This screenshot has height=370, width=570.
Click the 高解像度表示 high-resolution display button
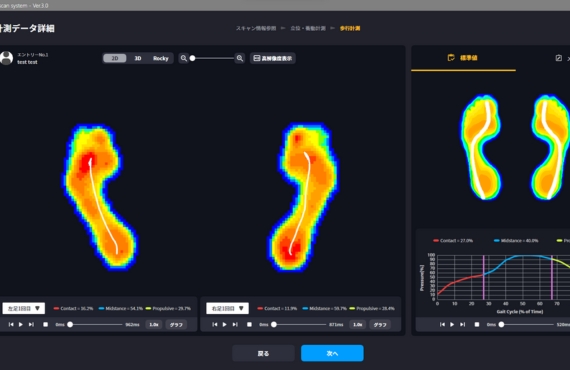click(273, 58)
